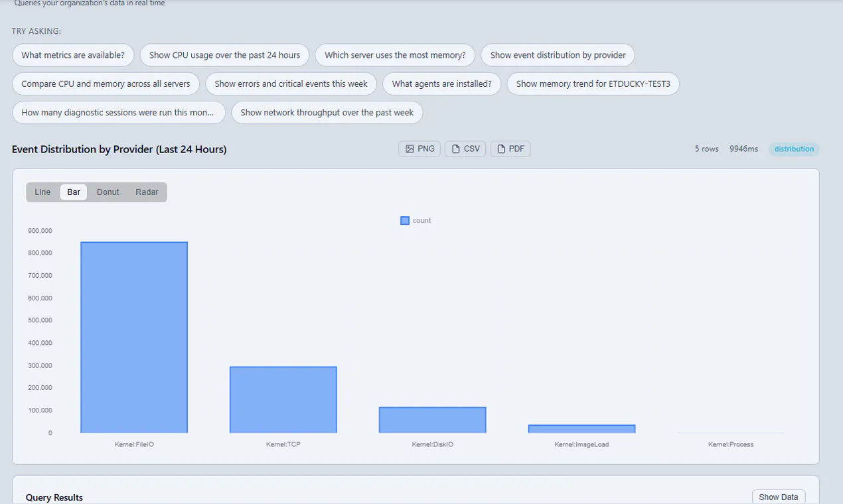Export the chart as PNG
This screenshot has width=843, height=504.
pos(420,149)
